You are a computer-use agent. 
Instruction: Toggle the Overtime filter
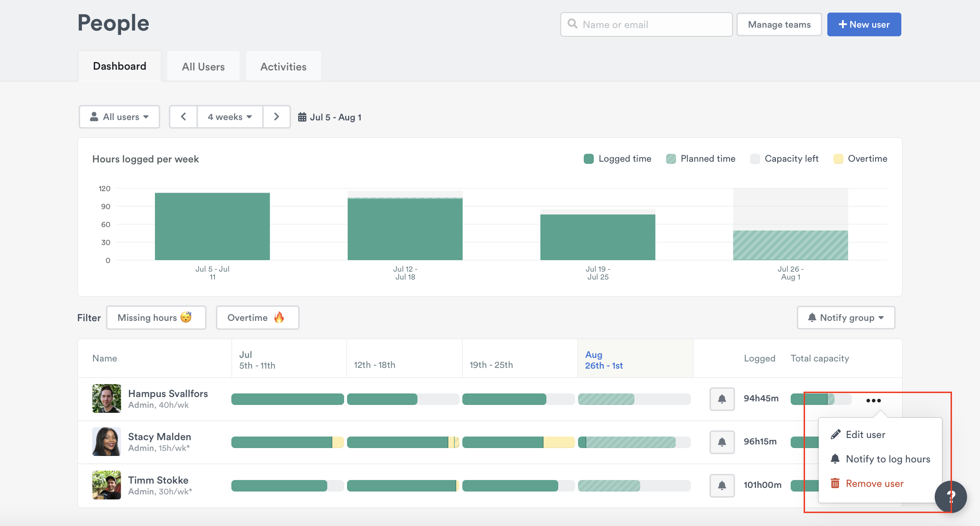[x=257, y=317]
